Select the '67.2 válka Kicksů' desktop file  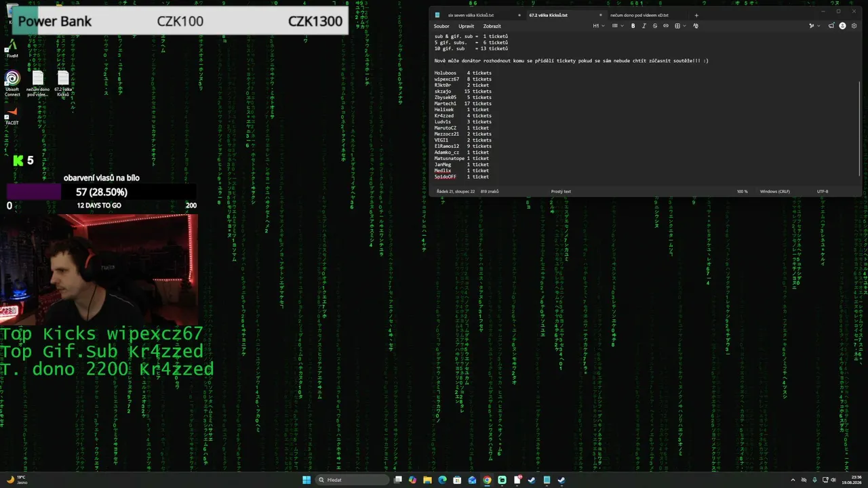pyautogui.click(x=62, y=84)
